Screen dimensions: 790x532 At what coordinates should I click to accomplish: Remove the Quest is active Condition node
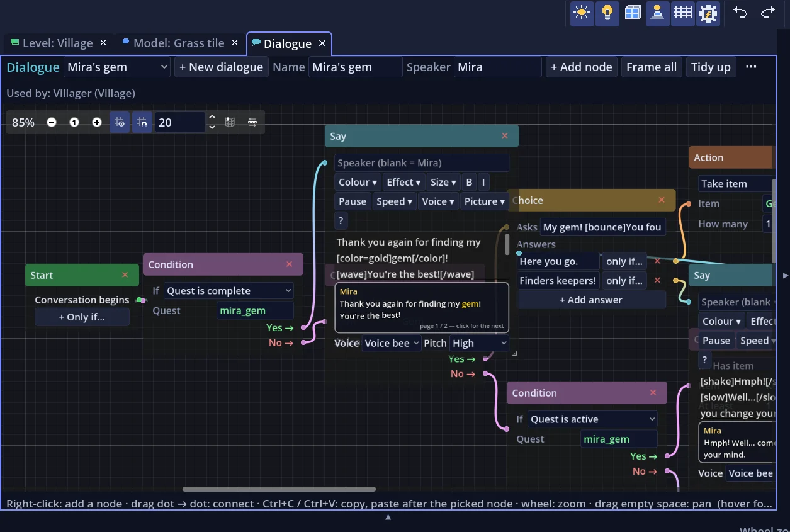coord(653,393)
